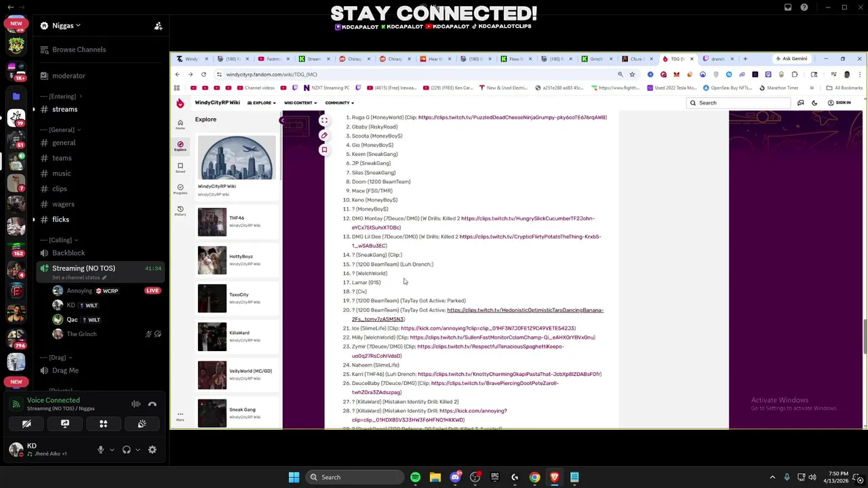Collapse the Explore panel with arrow button
The height and width of the screenshot is (488, 868).
282,121
